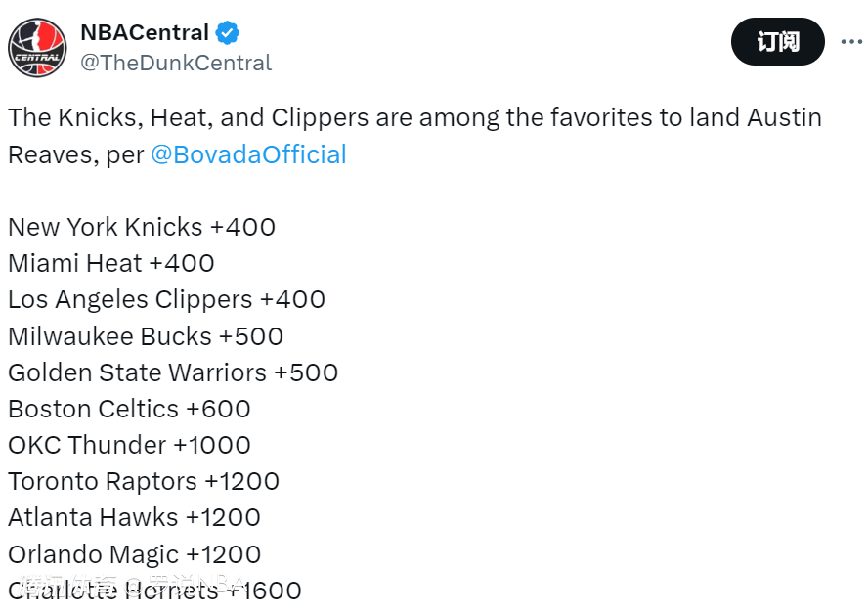Open the NBACentral display name link
868x613 pixels.
(145, 33)
